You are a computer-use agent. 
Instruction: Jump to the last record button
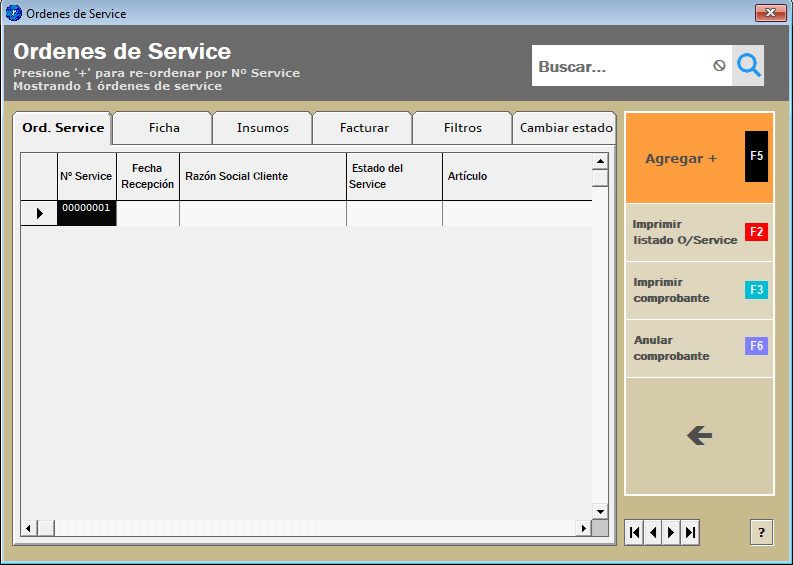[x=690, y=533]
